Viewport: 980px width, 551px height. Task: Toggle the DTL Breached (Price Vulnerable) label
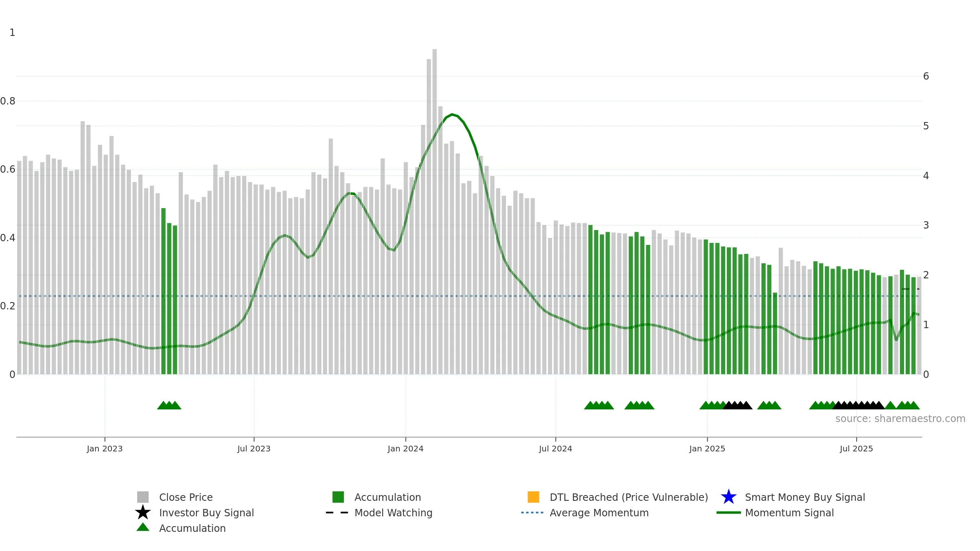pos(629,497)
